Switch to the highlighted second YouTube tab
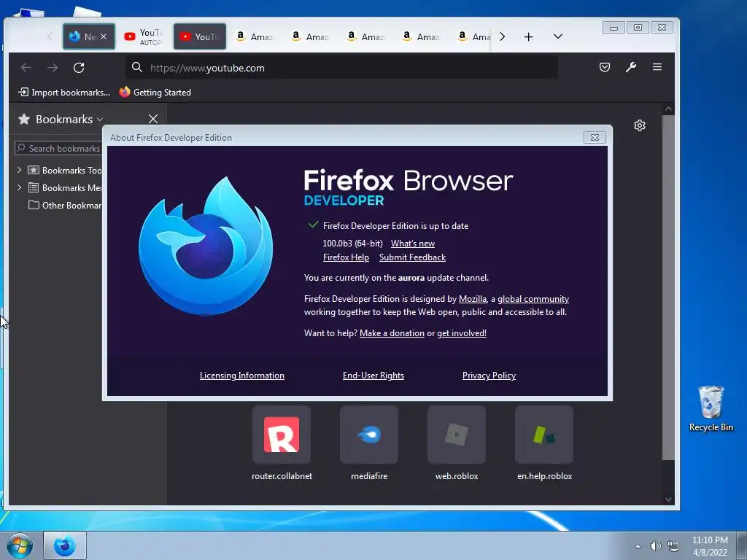 click(x=200, y=36)
